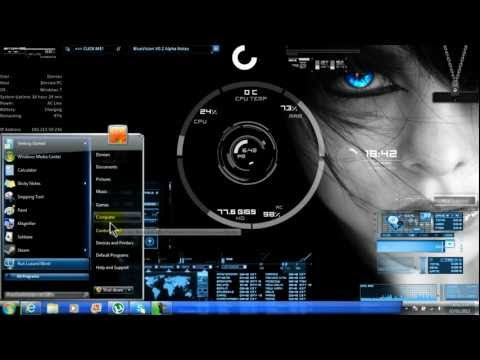Image resolution: width=480 pixels, height=360 pixels.
Task: Open the Skype taskbar icon
Action: (139, 308)
